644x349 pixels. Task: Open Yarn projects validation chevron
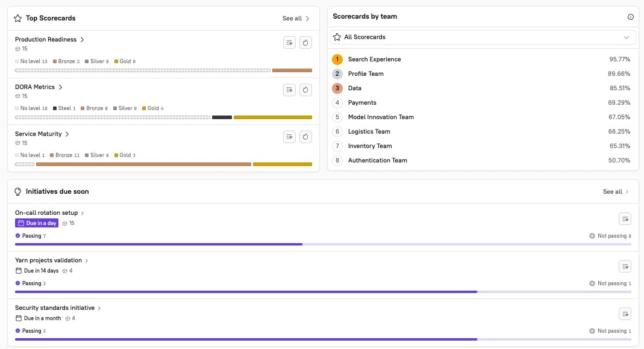point(87,261)
